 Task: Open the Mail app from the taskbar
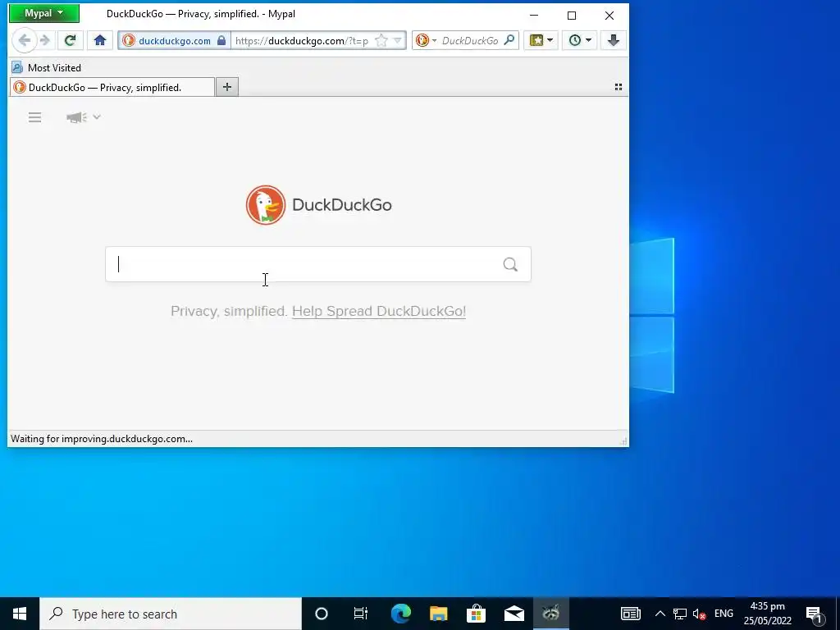tap(514, 614)
